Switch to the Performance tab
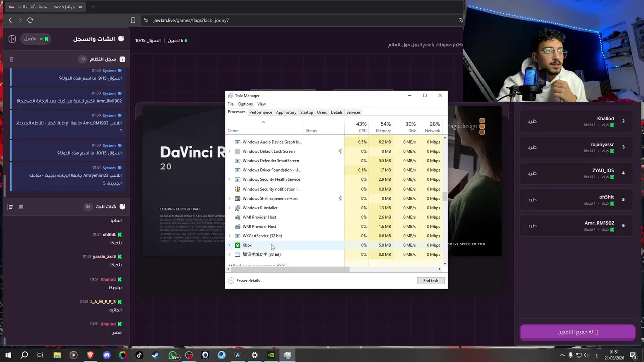Image resolution: width=644 pixels, height=362 pixels. click(x=261, y=112)
